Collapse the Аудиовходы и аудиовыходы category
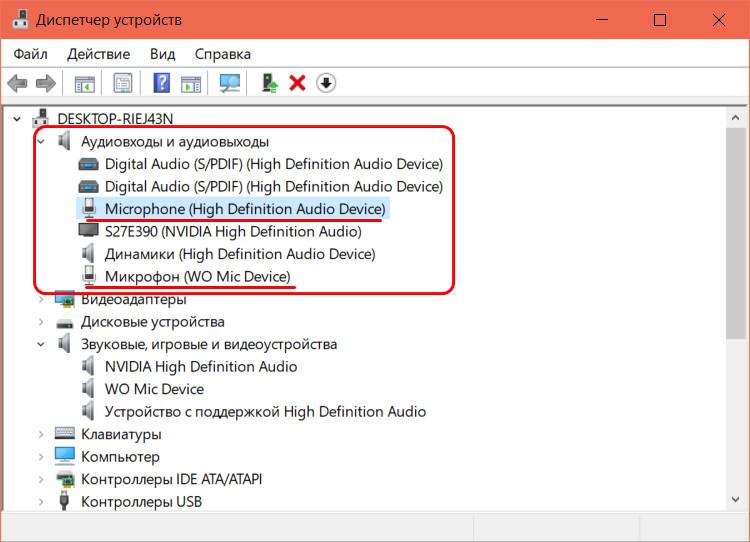This screenshot has width=750, height=542. (x=41, y=142)
